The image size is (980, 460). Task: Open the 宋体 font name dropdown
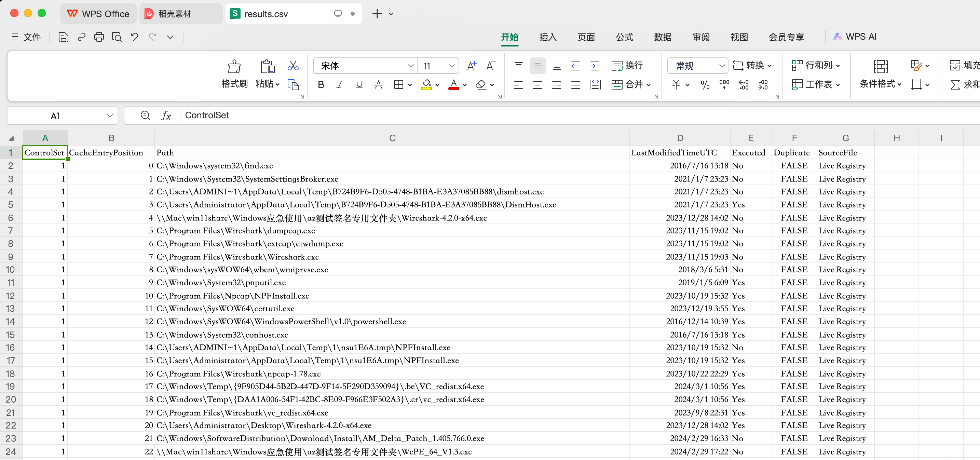pos(410,66)
